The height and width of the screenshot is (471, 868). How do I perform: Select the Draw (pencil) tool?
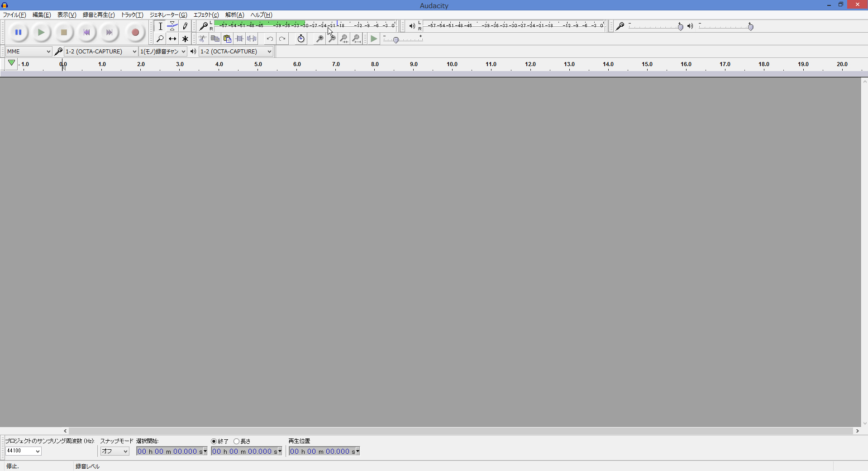pyautogui.click(x=185, y=26)
